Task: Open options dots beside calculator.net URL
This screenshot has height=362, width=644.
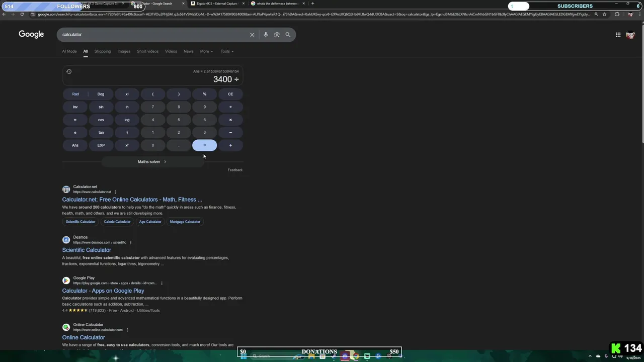Action: 115,192
